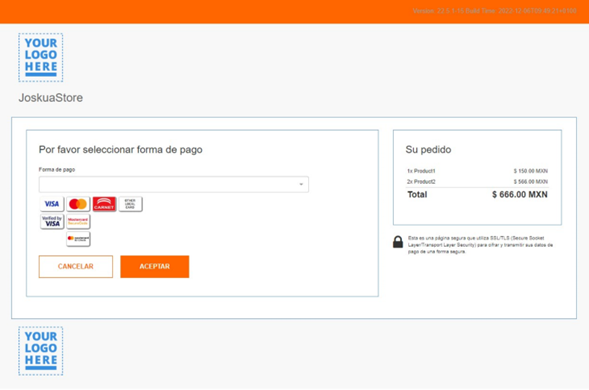Image resolution: width=589 pixels, height=390 pixels.
Task: Click the version build time text in header
Action: pos(494,11)
